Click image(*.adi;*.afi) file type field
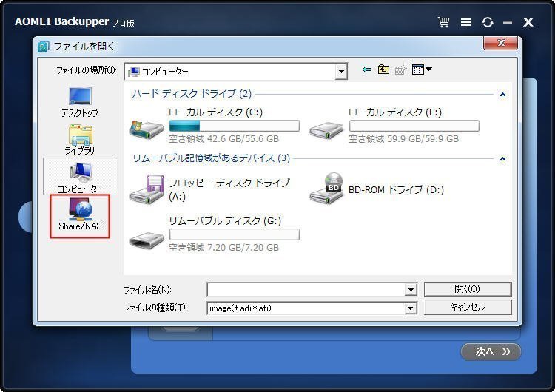This screenshot has height=392, width=555. tap(306, 308)
